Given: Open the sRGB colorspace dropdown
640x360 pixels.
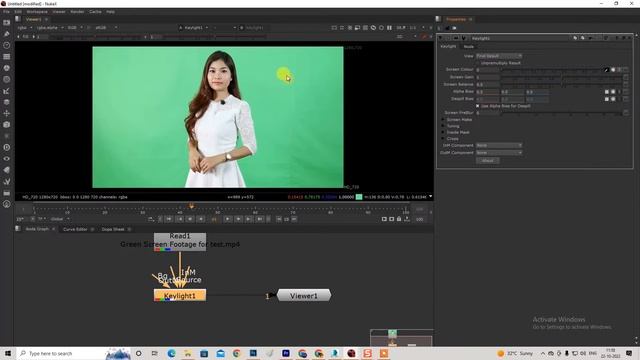Looking at the screenshot, I should (105, 28).
